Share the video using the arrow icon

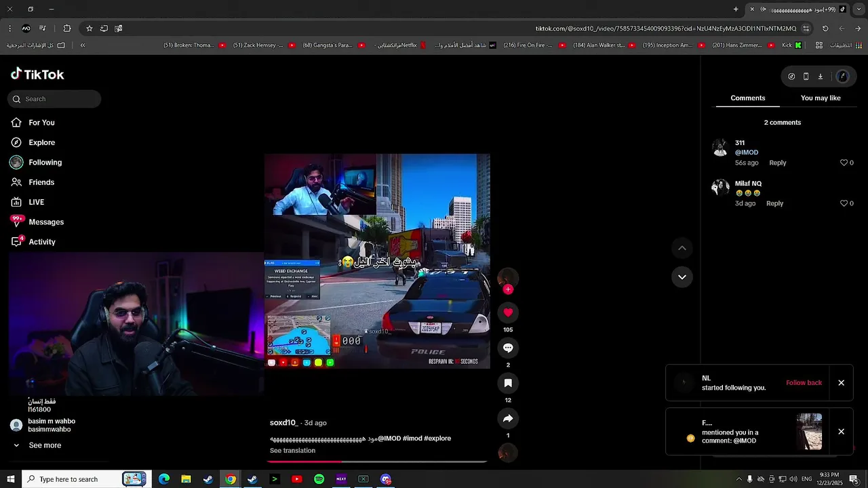[x=508, y=418]
